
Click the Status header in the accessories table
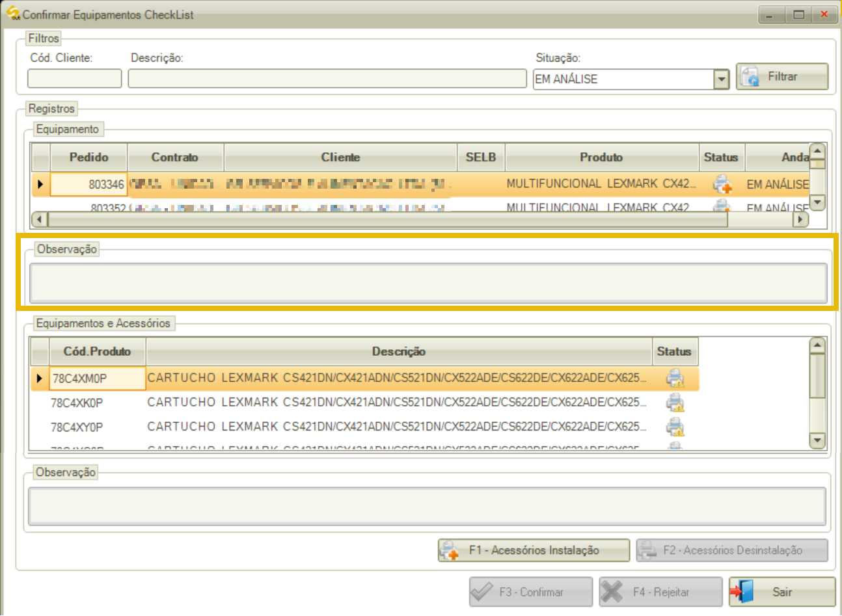[x=674, y=351]
